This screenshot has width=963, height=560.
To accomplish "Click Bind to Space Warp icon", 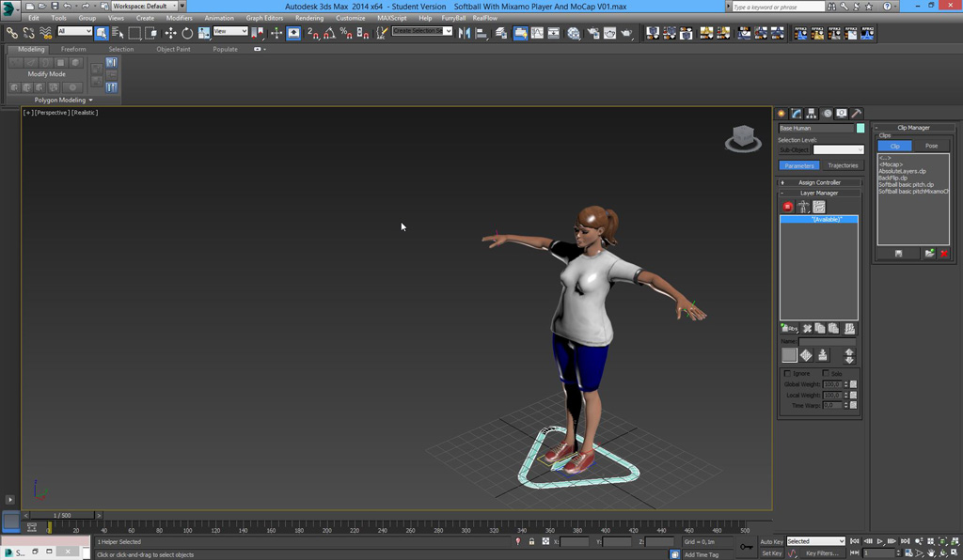I will coord(45,33).
